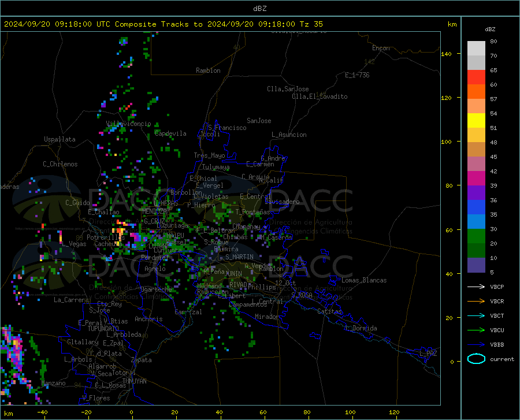
Task: Pick the purple swatch in the legend
Action: (x=476, y=193)
